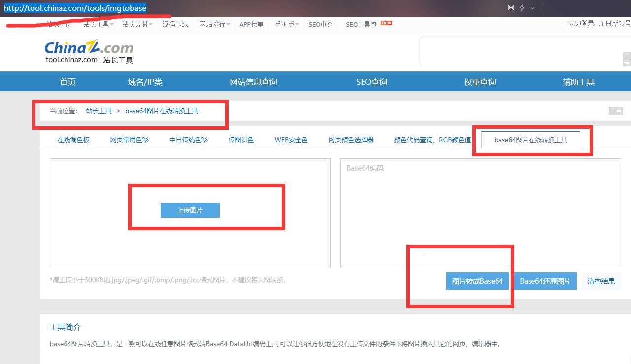Image resolution: width=631 pixels, height=364 pixels.
Task: Switch to the 网页颜色选择器 tab
Action: point(351,140)
